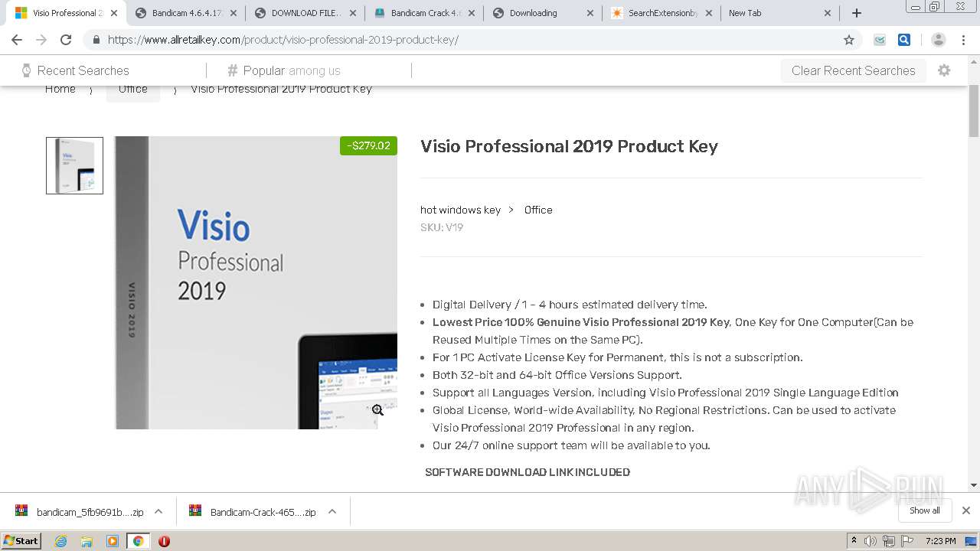The width and height of the screenshot is (980, 551).
Task: Bookmark this page with the star icon
Action: point(848,40)
